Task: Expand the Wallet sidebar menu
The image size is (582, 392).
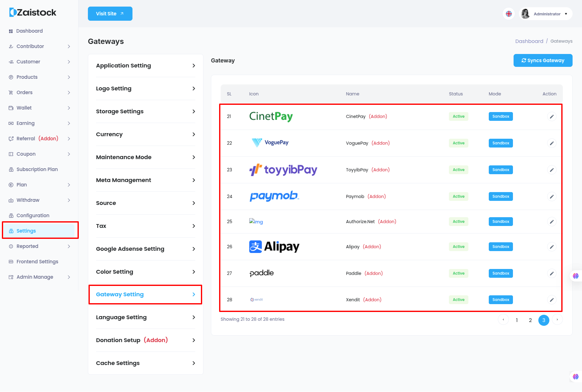Action: 39,108
